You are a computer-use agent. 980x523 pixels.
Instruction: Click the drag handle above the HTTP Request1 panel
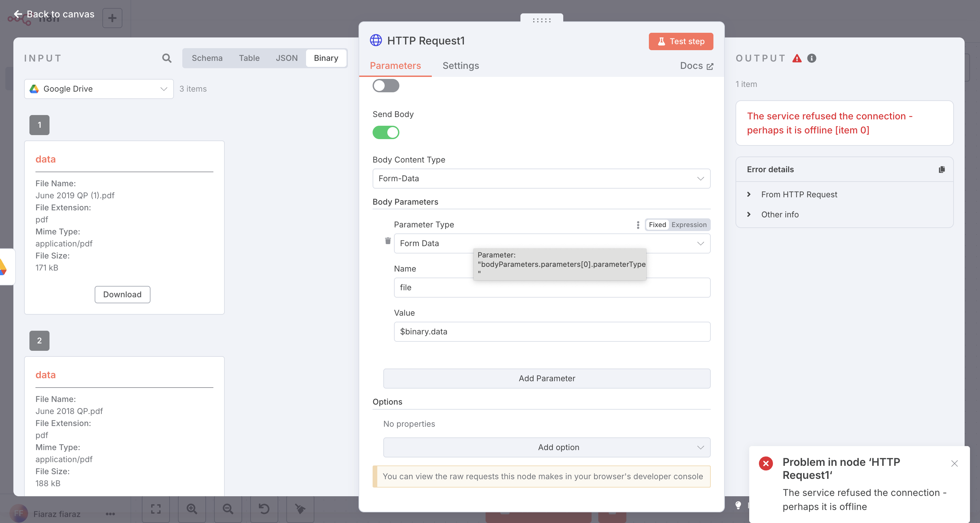pyautogui.click(x=542, y=20)
